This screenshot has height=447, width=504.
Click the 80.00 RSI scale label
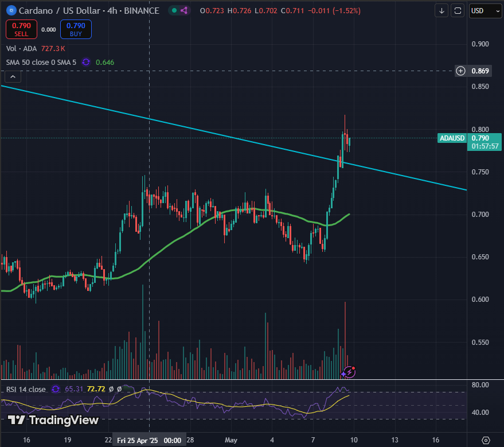(x=480, y=385)
